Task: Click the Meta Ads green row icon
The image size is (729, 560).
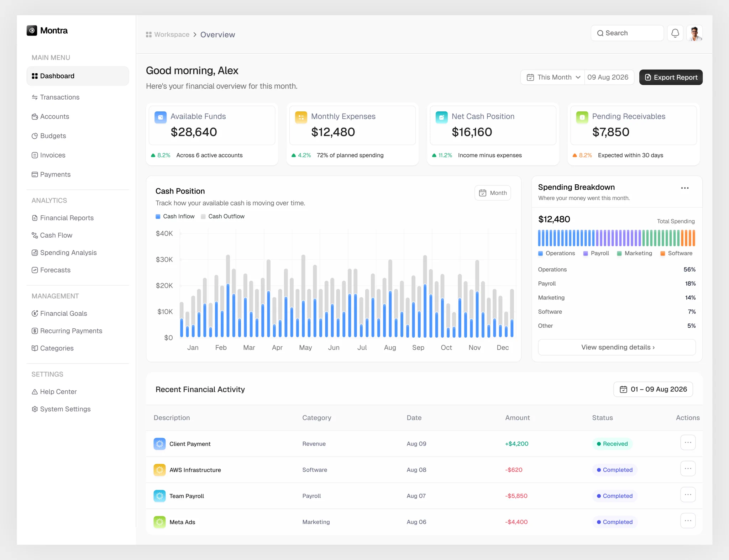Action: 159,522
